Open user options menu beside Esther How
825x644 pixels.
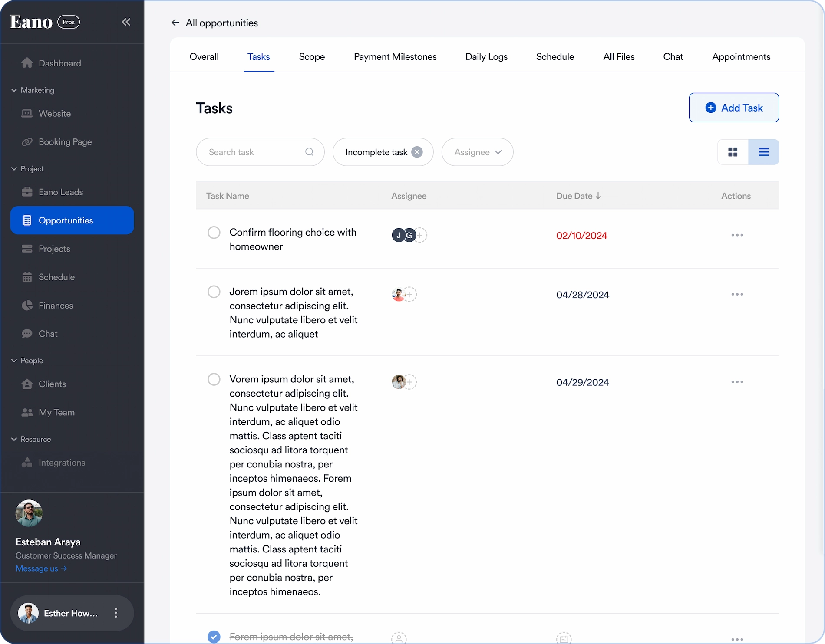pos(116,613)
